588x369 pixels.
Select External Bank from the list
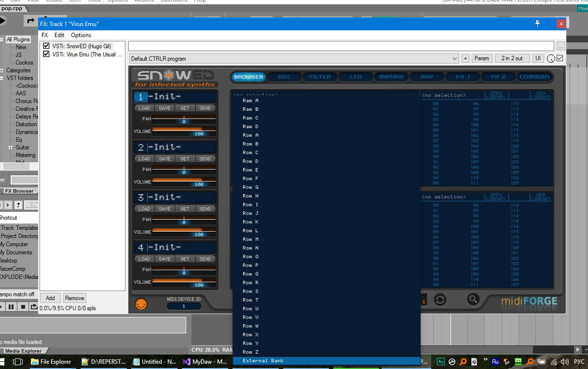coord(326,361)
